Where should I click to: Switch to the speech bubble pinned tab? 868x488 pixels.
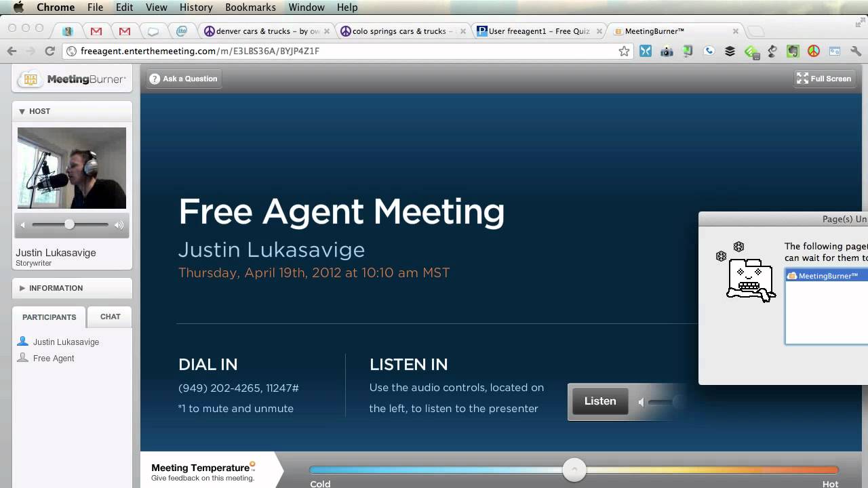point(153,31)
